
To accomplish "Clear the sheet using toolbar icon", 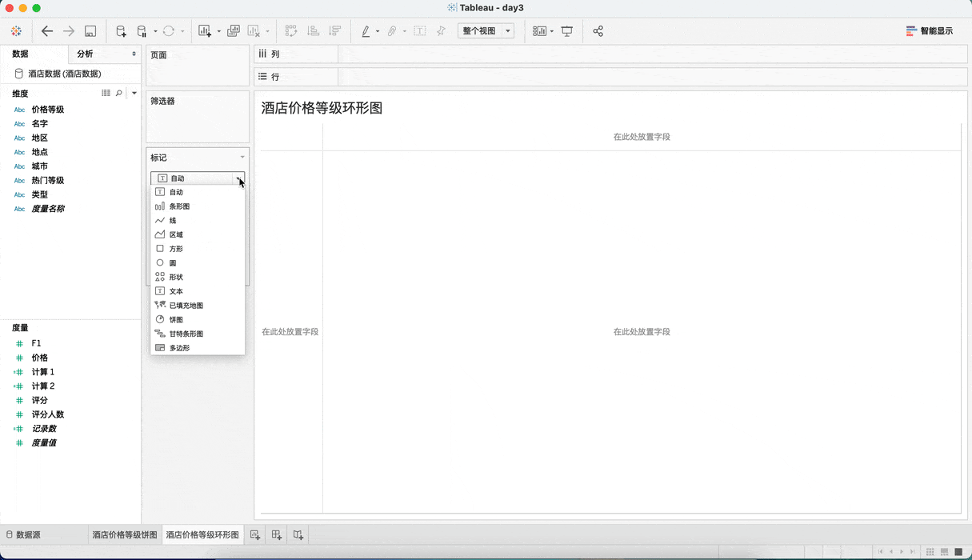I will click(x=254, y=31).
